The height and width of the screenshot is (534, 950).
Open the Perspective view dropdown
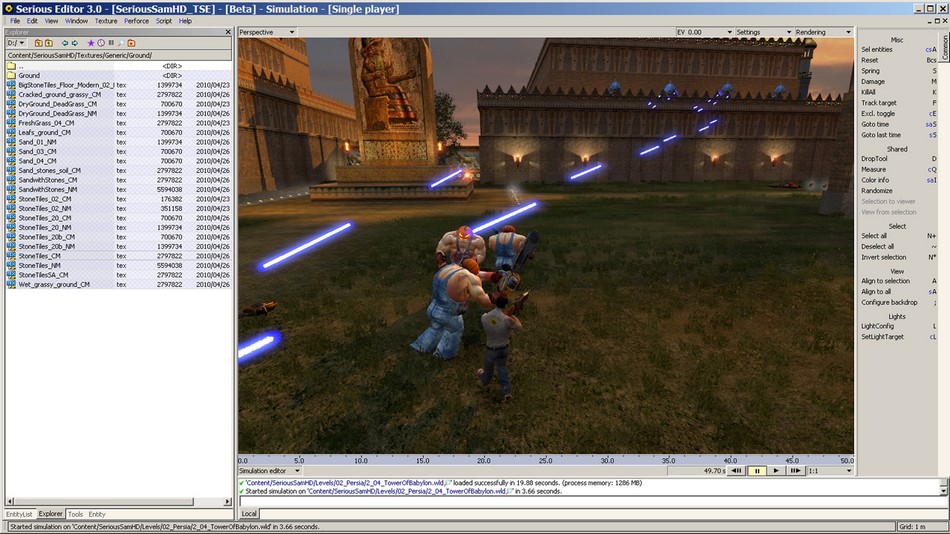[267, 32]
